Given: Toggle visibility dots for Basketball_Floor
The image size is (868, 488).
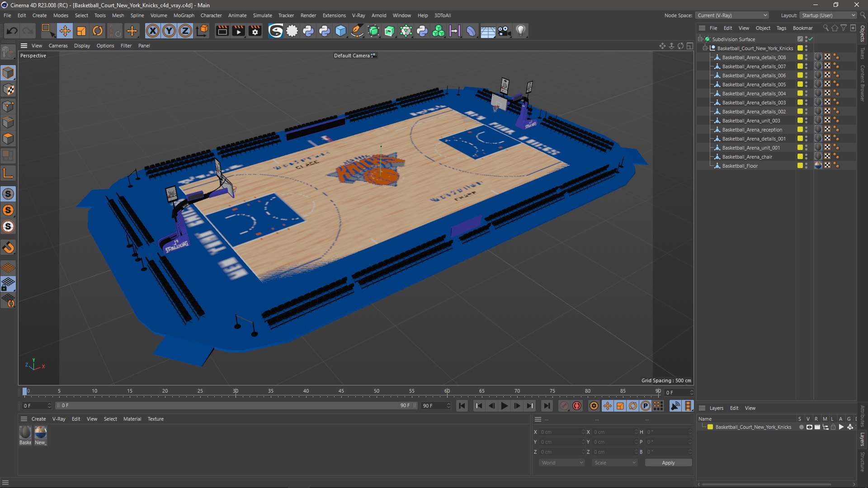Looking at the screenshot, I should point(807,166).
